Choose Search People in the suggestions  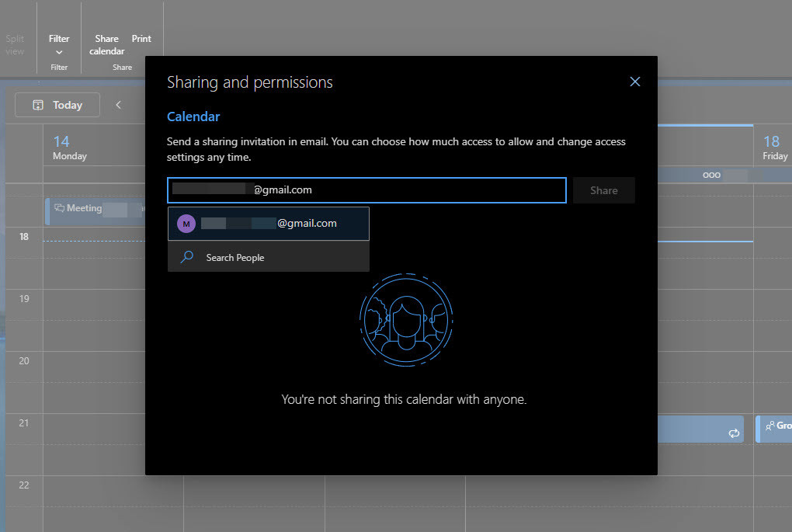268,257
